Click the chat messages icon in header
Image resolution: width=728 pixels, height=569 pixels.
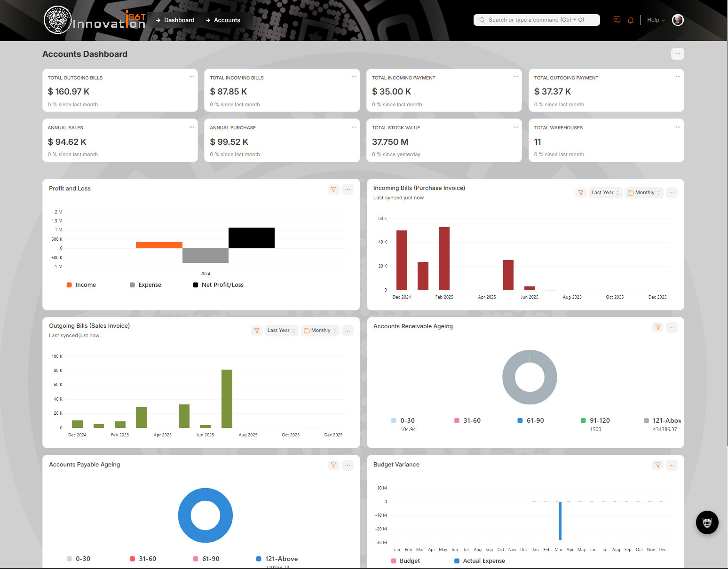pyautogui.click(x=617, y=20)
